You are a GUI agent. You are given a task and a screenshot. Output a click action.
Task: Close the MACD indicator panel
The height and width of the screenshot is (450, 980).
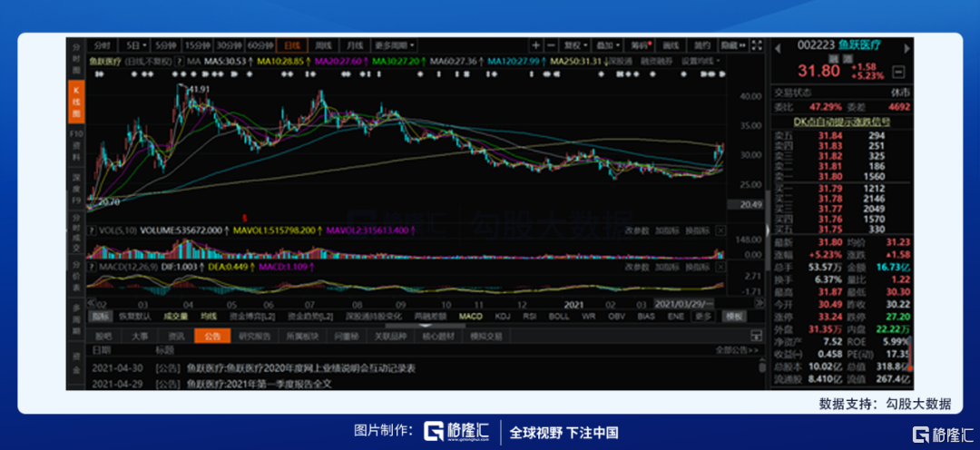[720, 267]
